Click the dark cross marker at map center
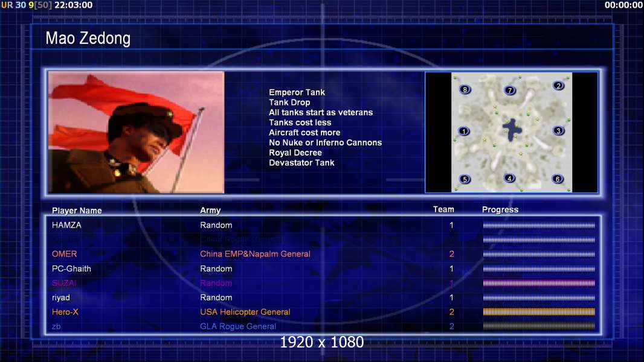644x362 pixels. click(x=512, y=130)
